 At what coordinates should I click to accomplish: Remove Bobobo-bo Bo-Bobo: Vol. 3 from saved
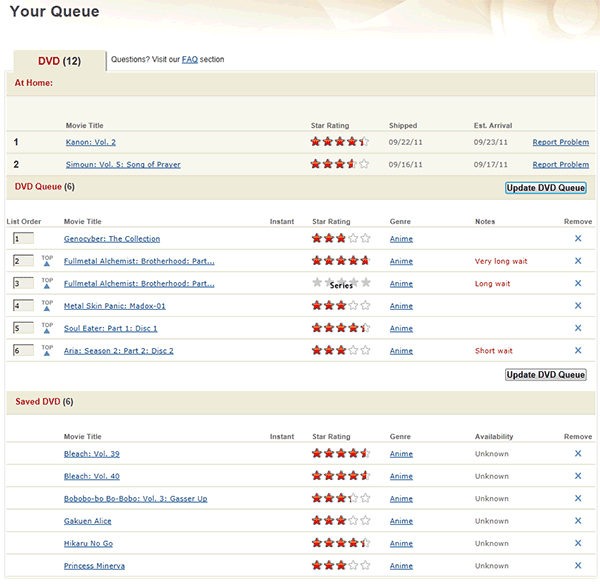pyautogui.click(x=578, y=498)
